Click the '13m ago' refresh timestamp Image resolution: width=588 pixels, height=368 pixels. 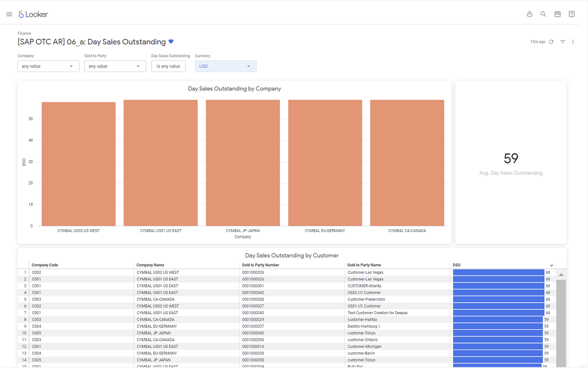point(538,41)
